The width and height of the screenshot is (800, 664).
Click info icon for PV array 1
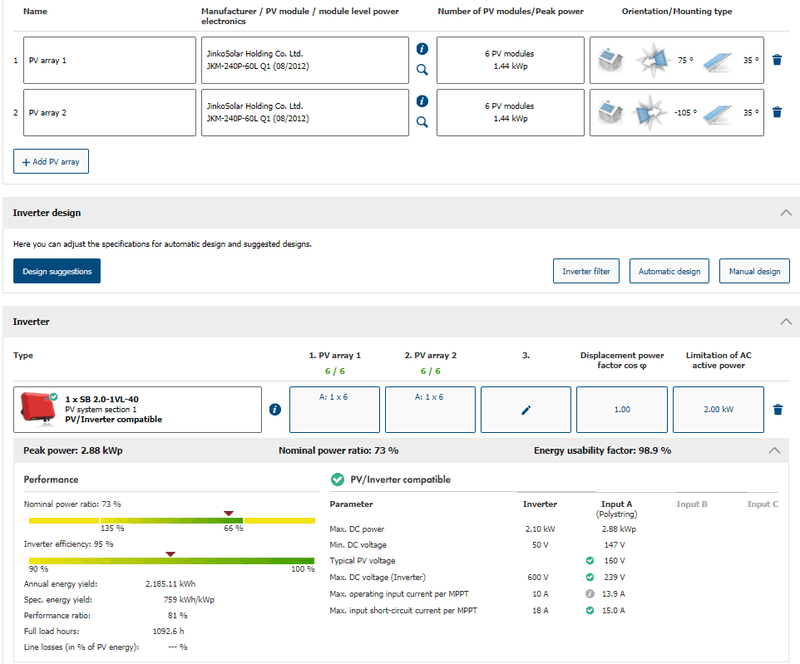[422, 49]
